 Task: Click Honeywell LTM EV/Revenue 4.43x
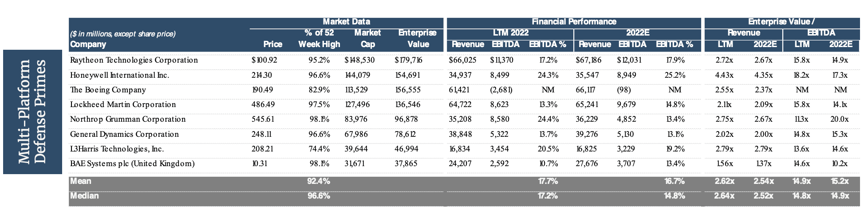point(725,75)
